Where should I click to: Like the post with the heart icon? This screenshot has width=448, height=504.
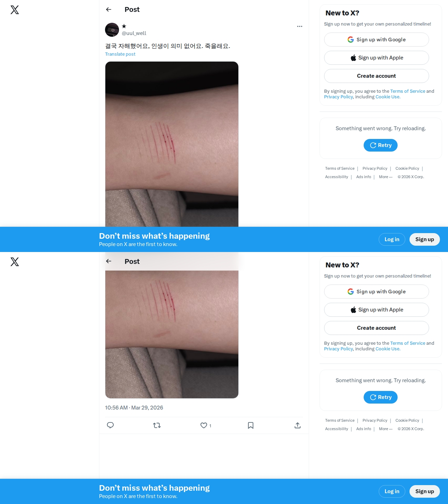[x=204, y=425]
